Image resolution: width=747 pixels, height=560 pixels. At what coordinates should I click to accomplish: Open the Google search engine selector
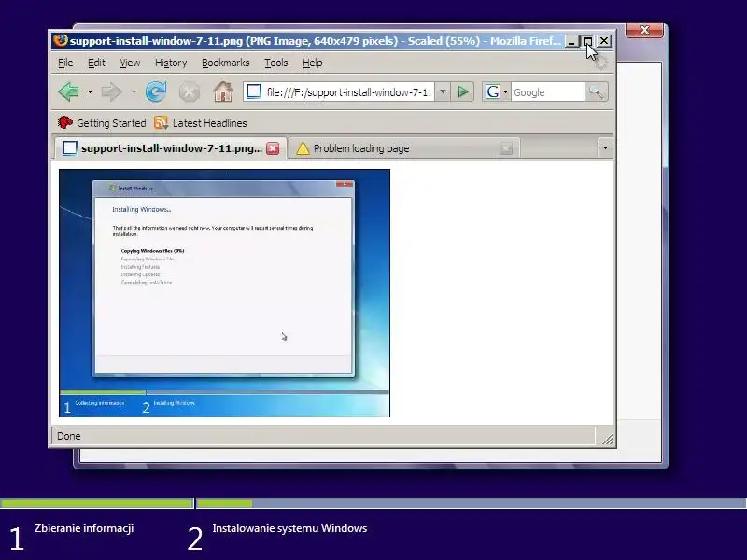click(497, 91)
